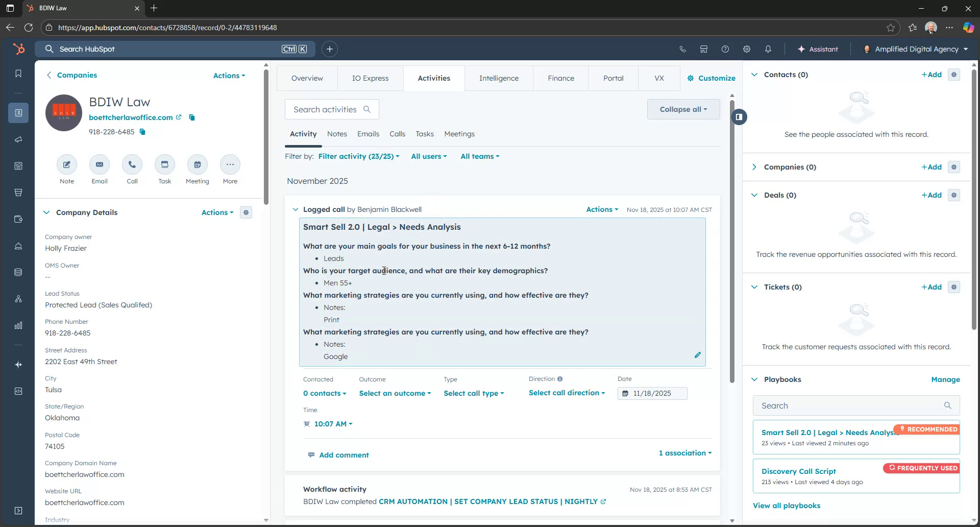Viewport: 980px width, 527px height.
Task: Click Add next to Deals (0)
Action: (932, 195)
